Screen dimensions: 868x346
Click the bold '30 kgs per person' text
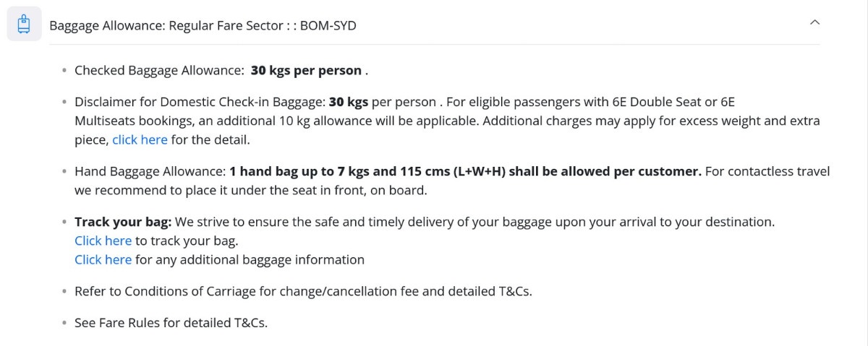[x=306, y=71]
